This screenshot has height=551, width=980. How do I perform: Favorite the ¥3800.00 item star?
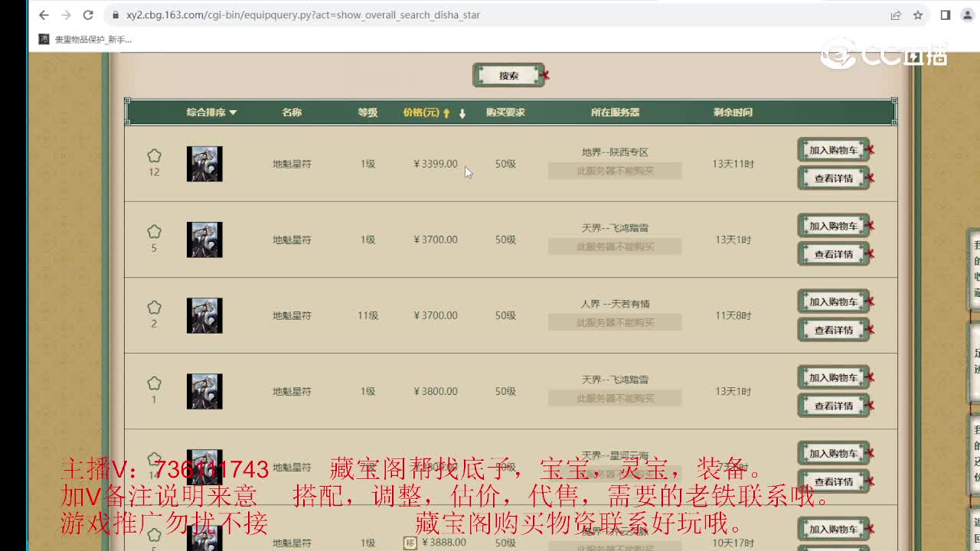coord(154,383)
